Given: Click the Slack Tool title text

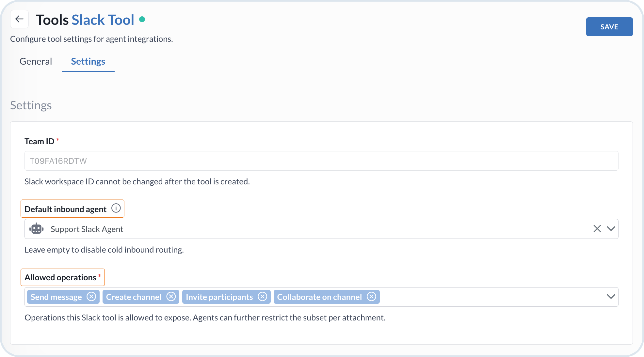Looking at the screenshot, I should point(103,20).
